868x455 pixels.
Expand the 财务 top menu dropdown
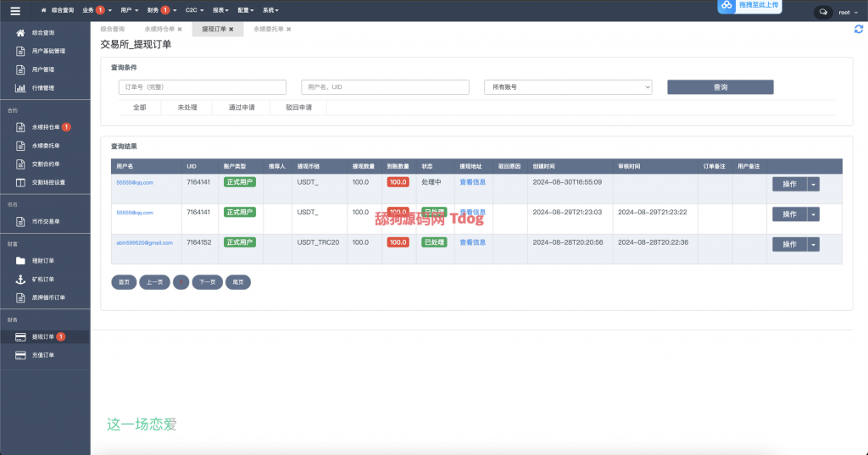click(x=158, y=10)
